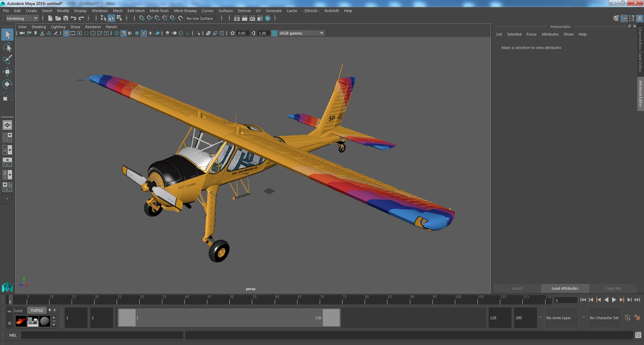Select the arrow Select tool in the toolbox

(7, 35)
